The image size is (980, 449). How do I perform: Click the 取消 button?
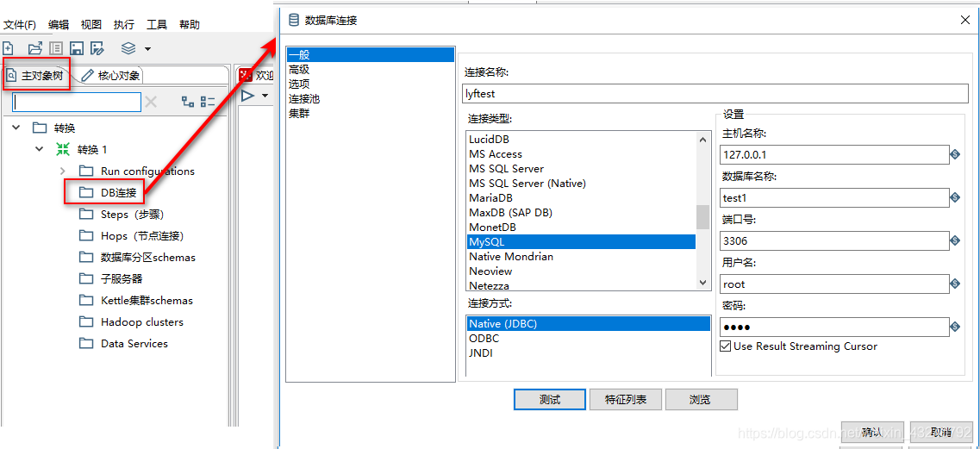[x=941, y=432]
